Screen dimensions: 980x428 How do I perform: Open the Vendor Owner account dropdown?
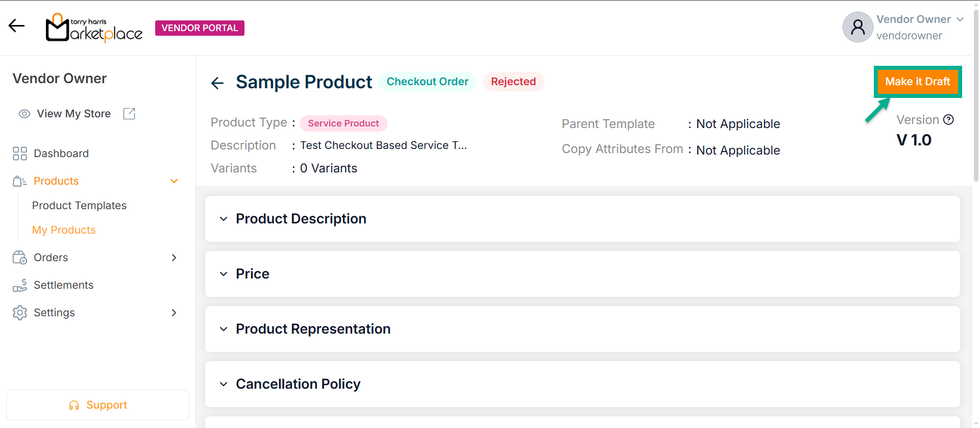pyautogui.click(x=960, y=19)
